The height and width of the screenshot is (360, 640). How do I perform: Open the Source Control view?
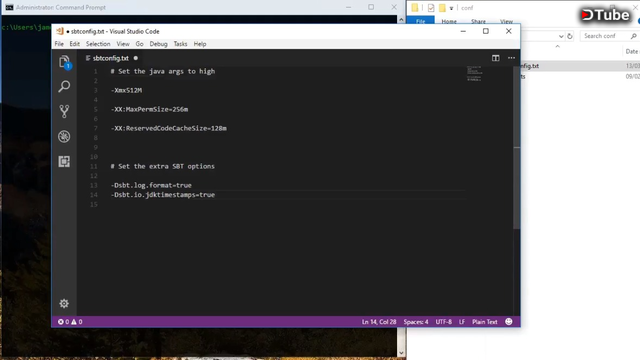click(x=64, y=111)
